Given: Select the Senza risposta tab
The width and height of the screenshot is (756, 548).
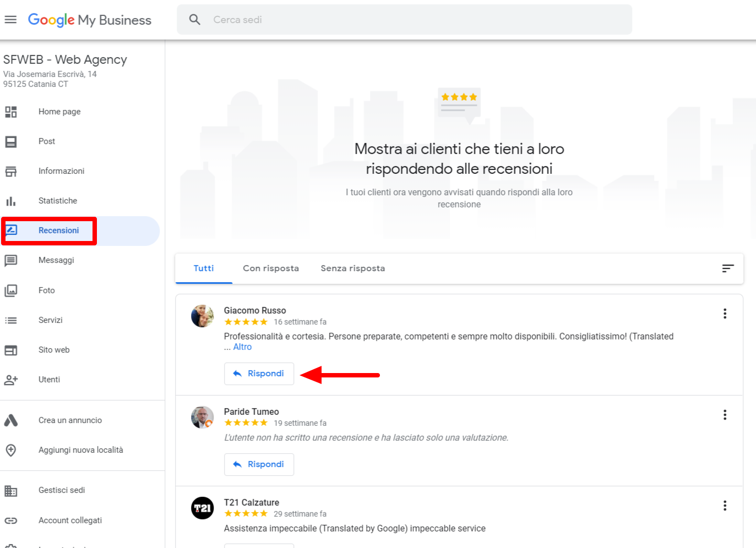Looking at the screenshot, I should coord(352,268).
